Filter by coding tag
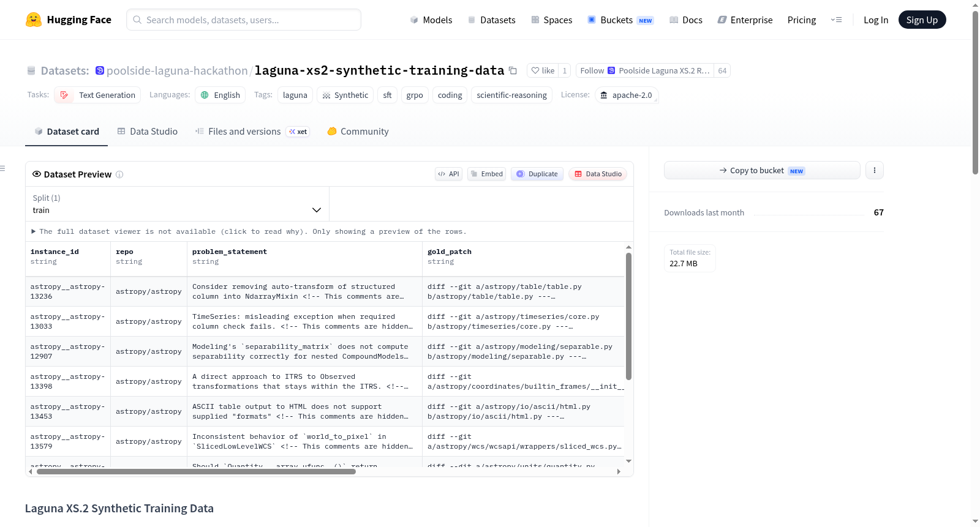 pos(450,95)
